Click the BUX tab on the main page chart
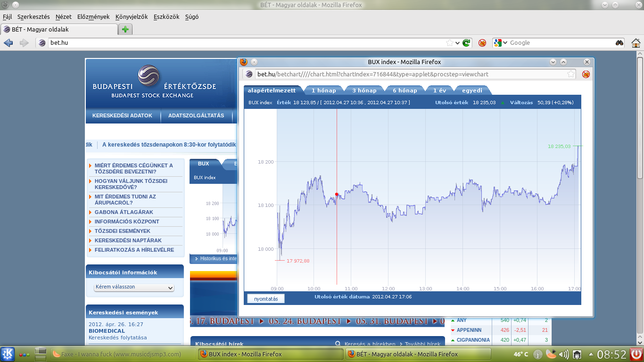 [x=204, y=164]
